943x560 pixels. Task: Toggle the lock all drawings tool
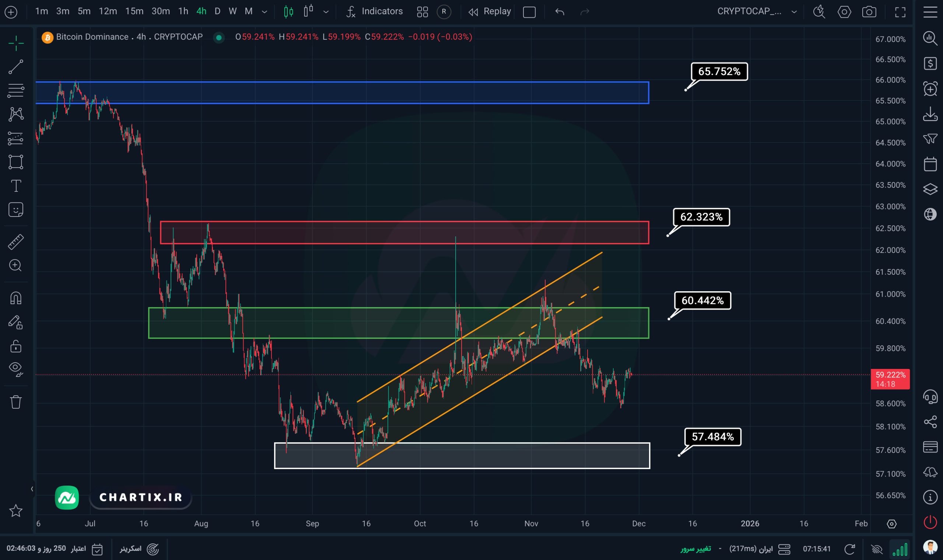(x=16, y=346)
